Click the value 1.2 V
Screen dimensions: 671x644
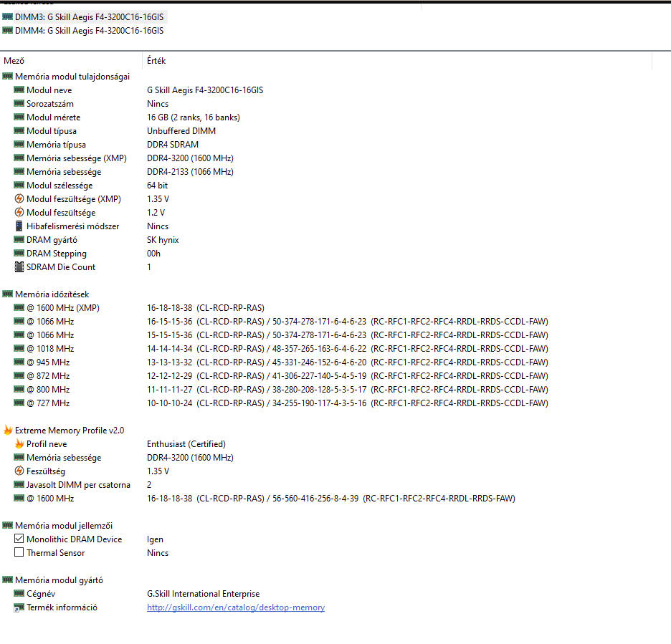[156, 213]
